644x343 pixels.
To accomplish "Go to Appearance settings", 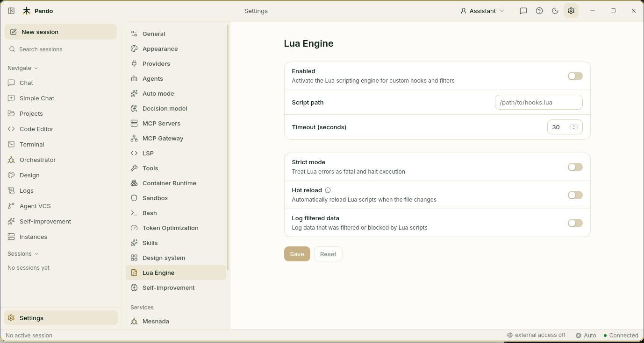I will tap(176, 49).
